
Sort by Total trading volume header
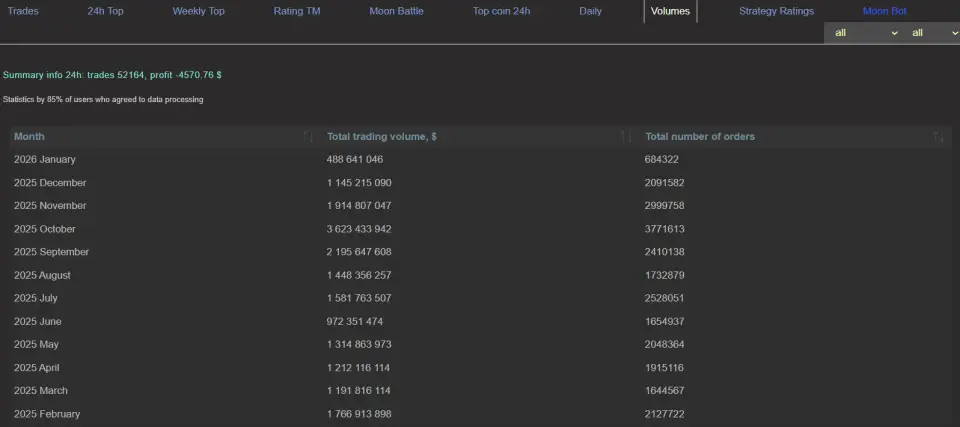point(381,137)
